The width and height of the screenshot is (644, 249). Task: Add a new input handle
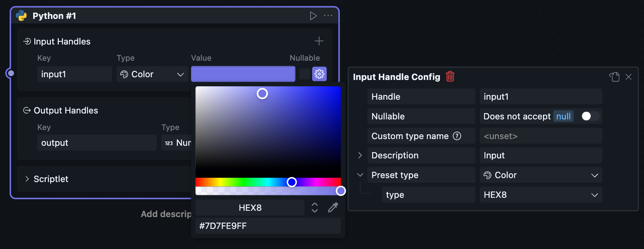pyautogui.click(x=319, y=41)
